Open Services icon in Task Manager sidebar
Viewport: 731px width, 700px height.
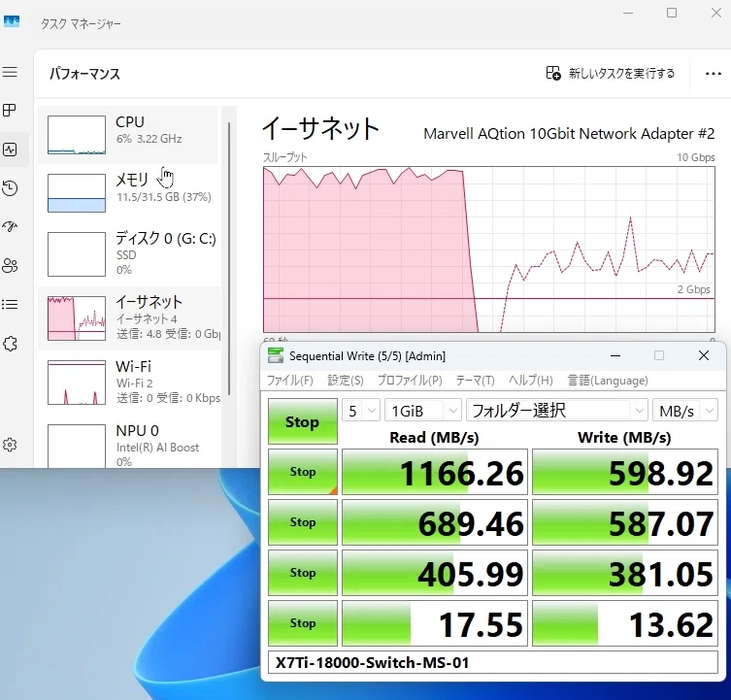(x=10, y=344)
